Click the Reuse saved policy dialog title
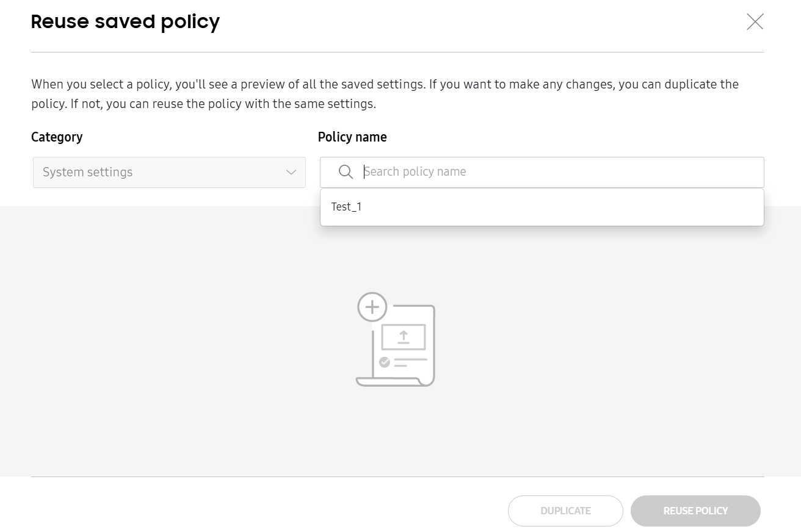Screen dimensions: 801x532 pyautogui.click(x=125, y=21)
